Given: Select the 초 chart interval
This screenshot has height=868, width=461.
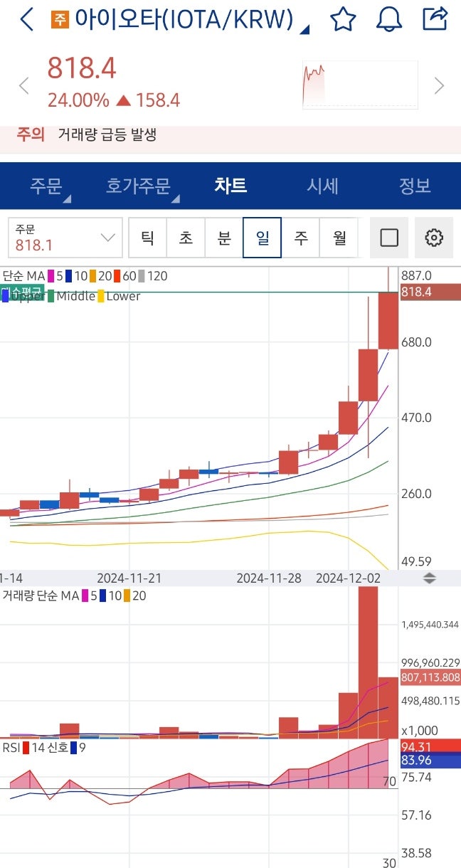Looking at the screenshot, I should coord(186,238).
